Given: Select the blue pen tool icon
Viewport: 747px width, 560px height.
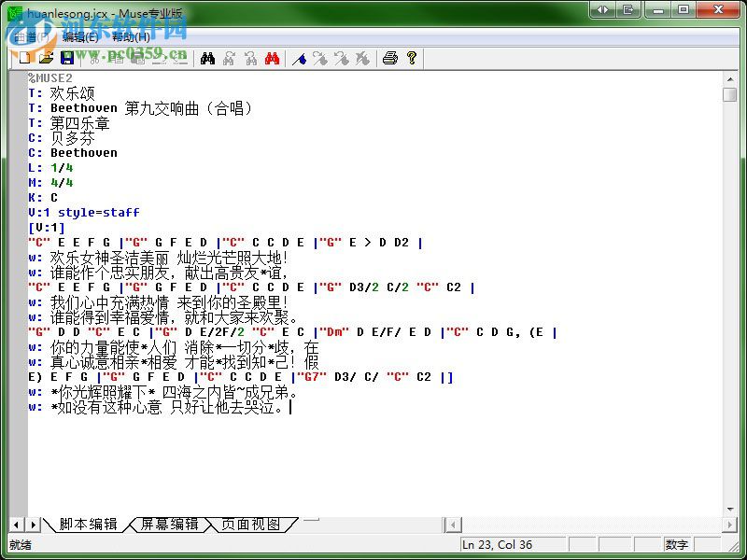Looking at the screenshot, I should [x=299, y=58].
